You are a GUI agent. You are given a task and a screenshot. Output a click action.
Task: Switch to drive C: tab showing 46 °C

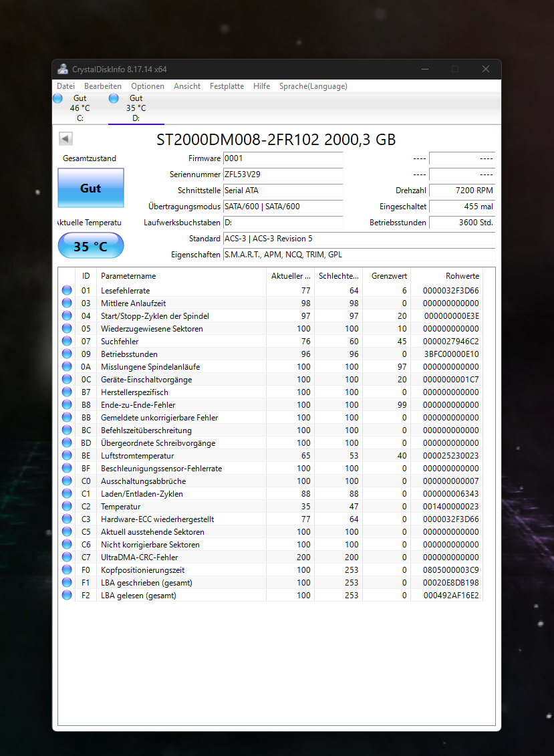(80, 108)
